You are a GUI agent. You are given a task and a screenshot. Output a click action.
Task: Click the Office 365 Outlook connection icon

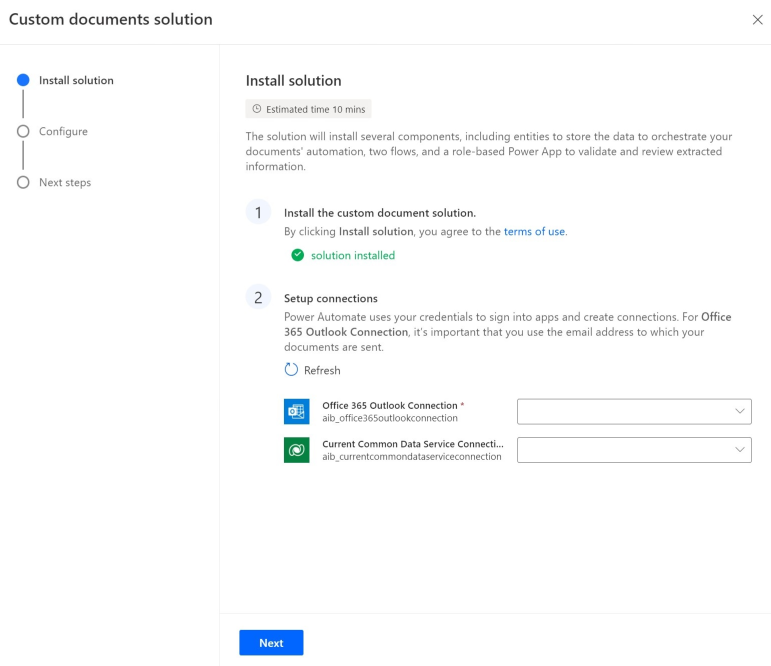pos(297,411)
